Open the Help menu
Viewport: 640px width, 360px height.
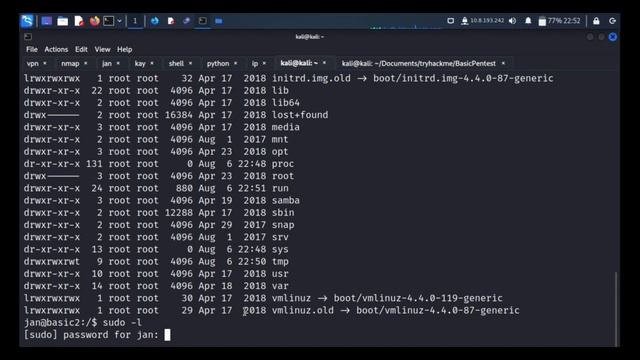[124, 49]
